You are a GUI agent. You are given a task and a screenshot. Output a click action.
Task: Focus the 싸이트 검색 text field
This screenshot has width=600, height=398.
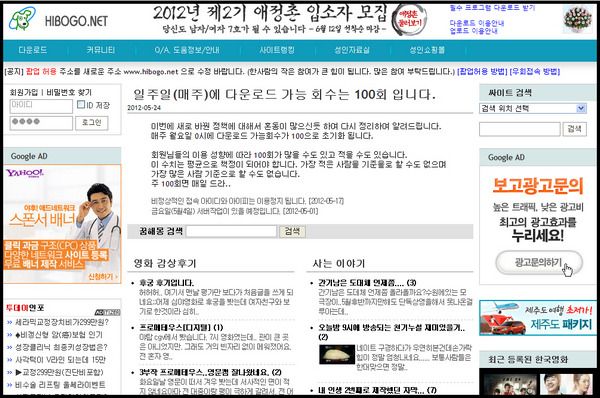pos(520,129)
